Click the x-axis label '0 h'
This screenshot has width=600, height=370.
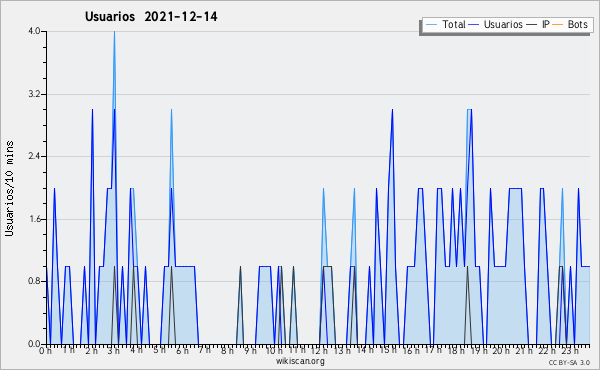click(x=46, y=351)
